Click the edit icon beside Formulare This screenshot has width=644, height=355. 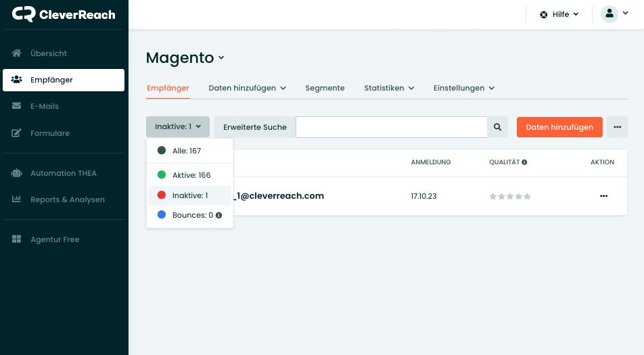pos(16,133)
